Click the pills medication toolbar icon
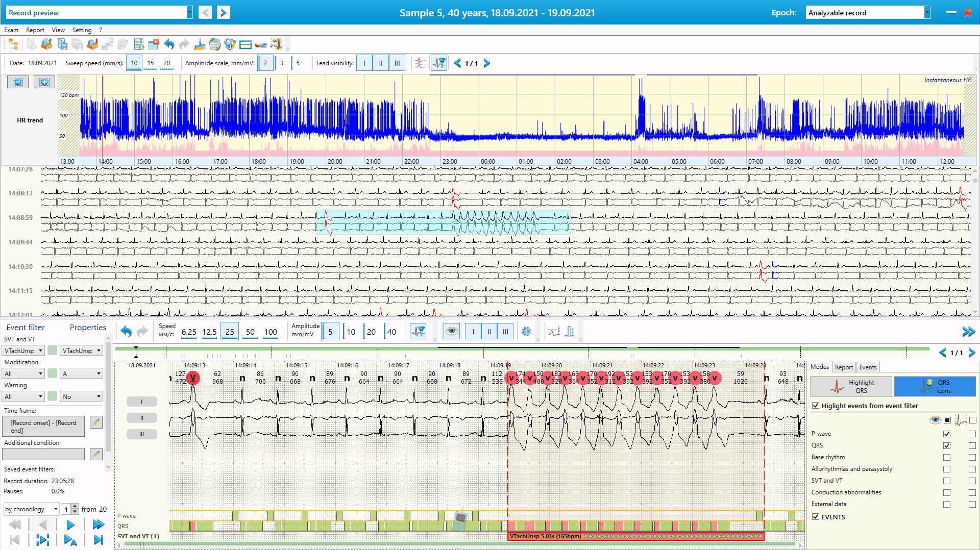 click(261, 44)
